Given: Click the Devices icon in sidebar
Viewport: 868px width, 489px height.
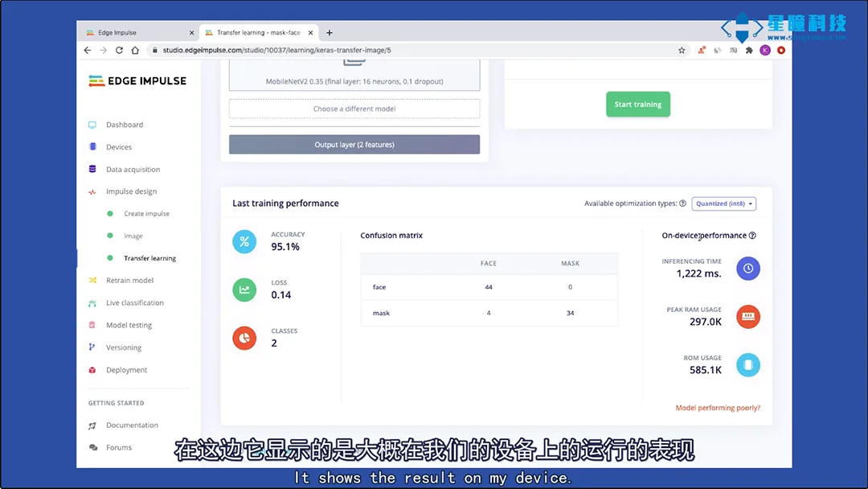Looking at the screenshot, I should point(92,146).
